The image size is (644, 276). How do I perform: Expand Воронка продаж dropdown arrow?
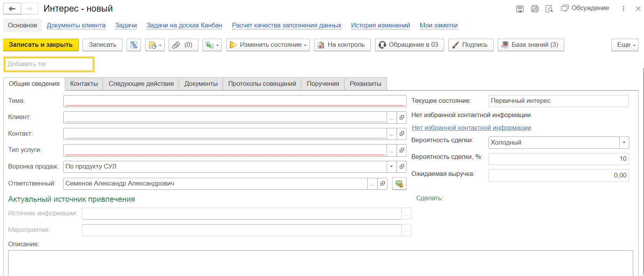point(392,167)
